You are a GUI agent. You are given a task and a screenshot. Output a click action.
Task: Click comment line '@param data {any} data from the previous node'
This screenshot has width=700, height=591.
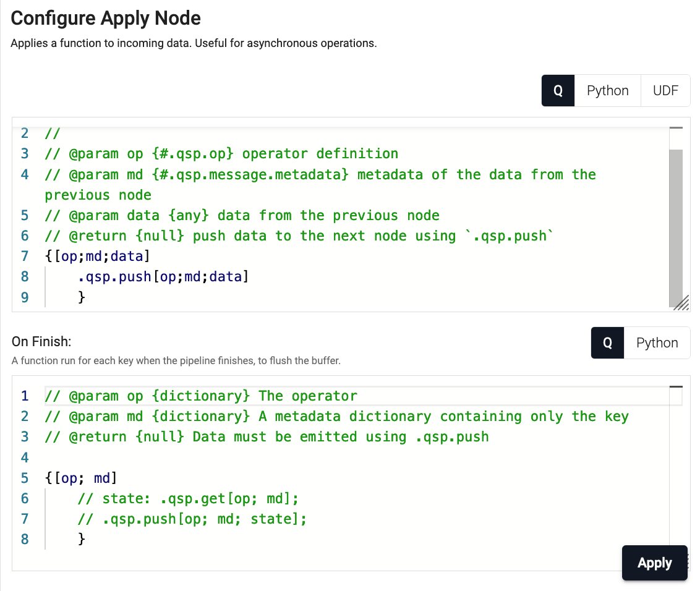242,215
